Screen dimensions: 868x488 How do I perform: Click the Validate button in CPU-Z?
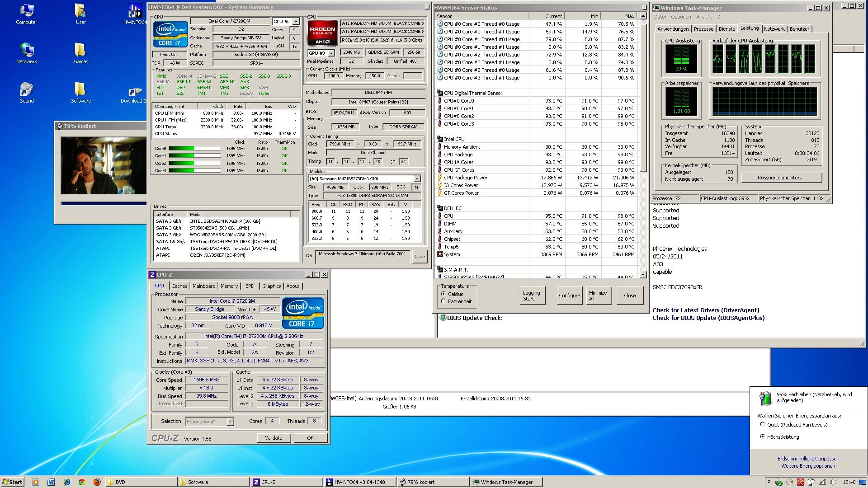274,438
